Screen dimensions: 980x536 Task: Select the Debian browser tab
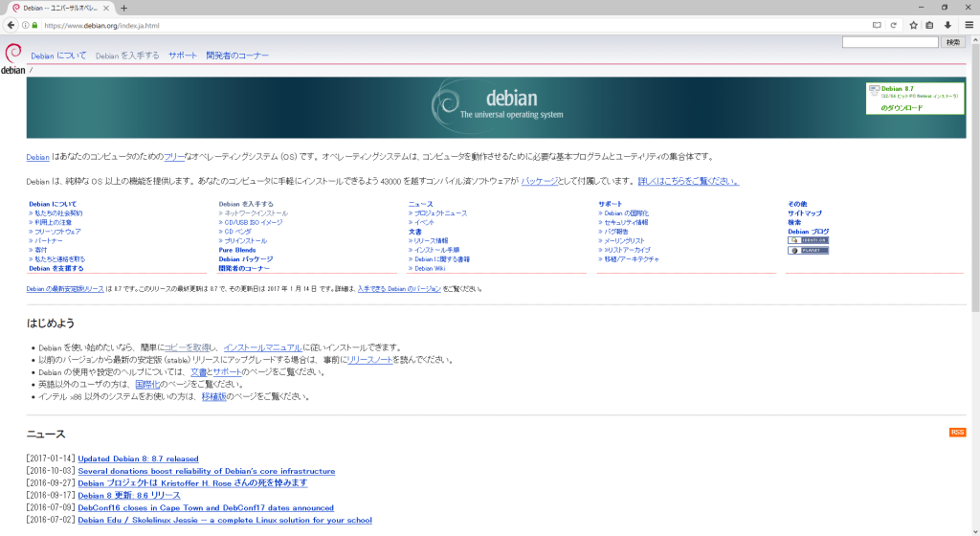point(60,8)
